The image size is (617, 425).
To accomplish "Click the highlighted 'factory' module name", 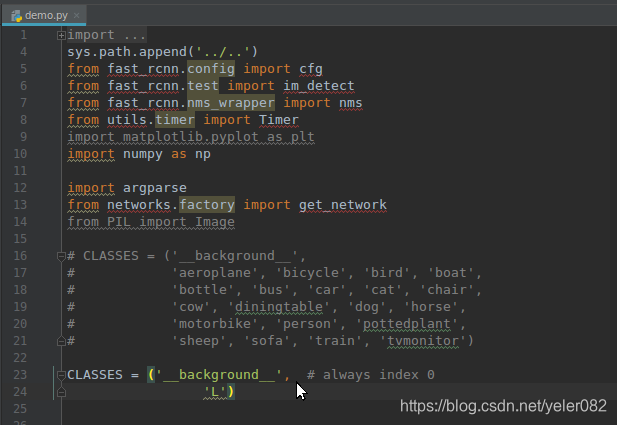I will click(x=207, y=205).
